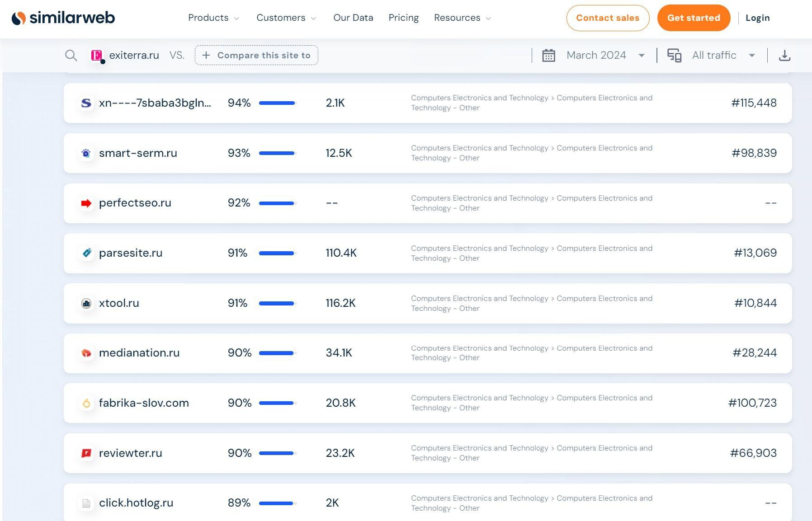This screenshot has height=521, width=812.
Task: Click the xtool.ru favicon
Action: [x=86, y=303]
